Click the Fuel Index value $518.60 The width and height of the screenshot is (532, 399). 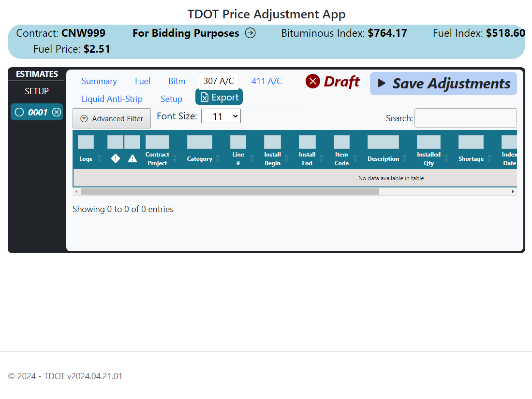pyautogui.click(x=505, y=33)
